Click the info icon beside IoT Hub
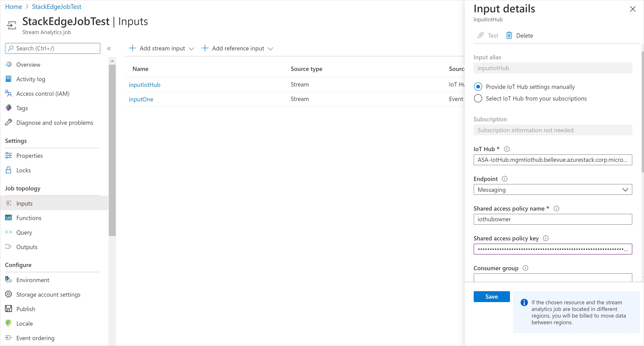Image resolution: width=644 pixels, height=346 pixels. [x=507, y=149]
